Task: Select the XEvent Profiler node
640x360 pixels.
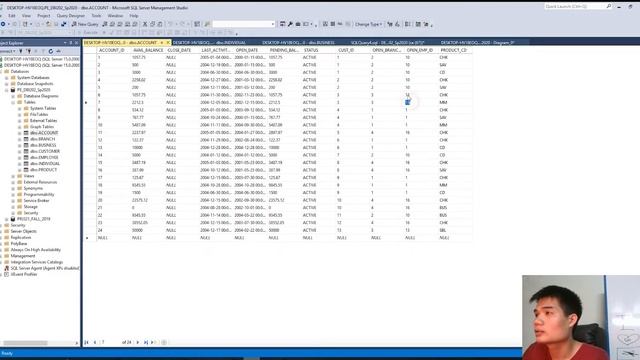Action: click(24, 274)
